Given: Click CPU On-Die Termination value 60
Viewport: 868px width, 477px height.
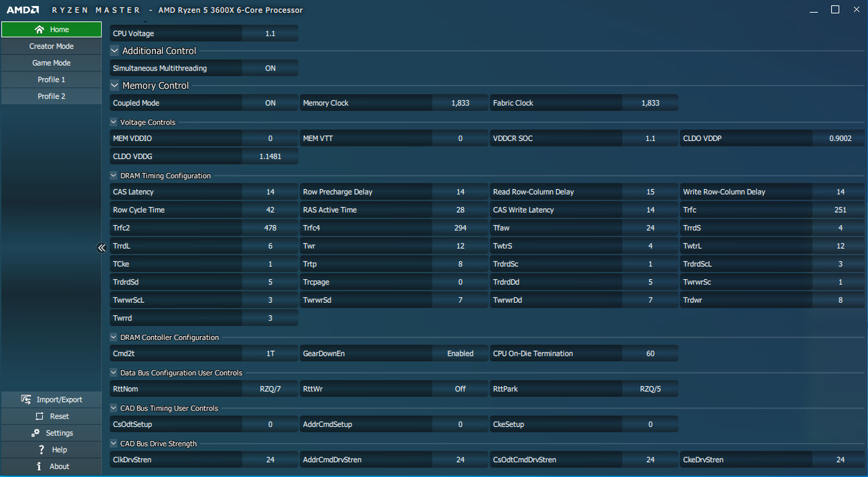Looking at the screenshot, I should click(650, 354).
